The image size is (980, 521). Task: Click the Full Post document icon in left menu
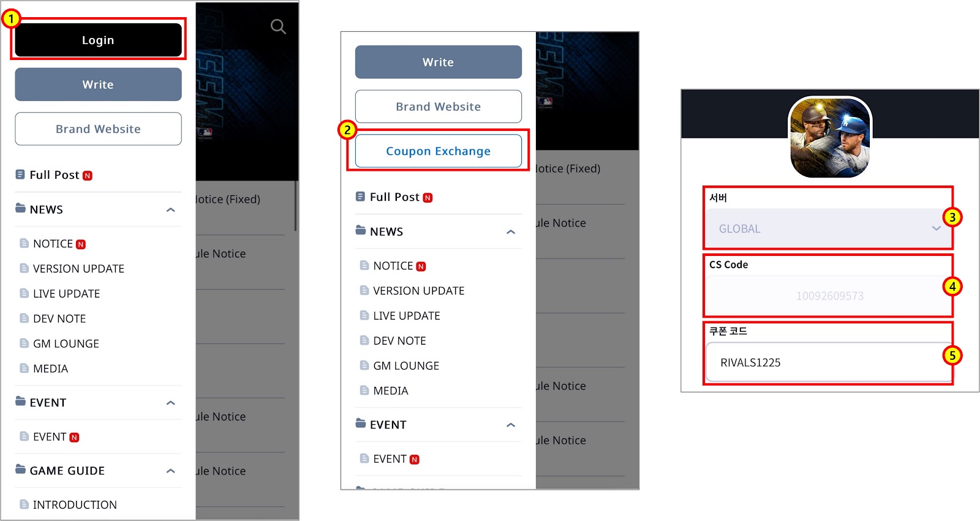pos(20,174)
